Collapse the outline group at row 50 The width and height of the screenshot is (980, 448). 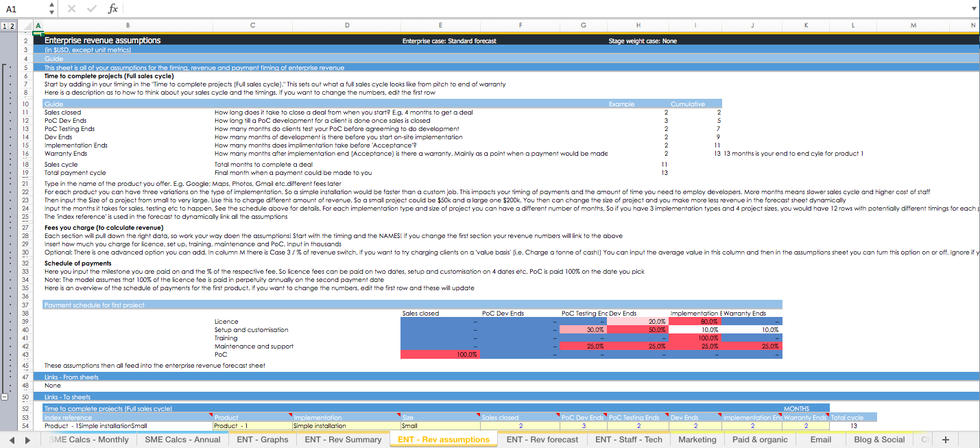(5, 397)
